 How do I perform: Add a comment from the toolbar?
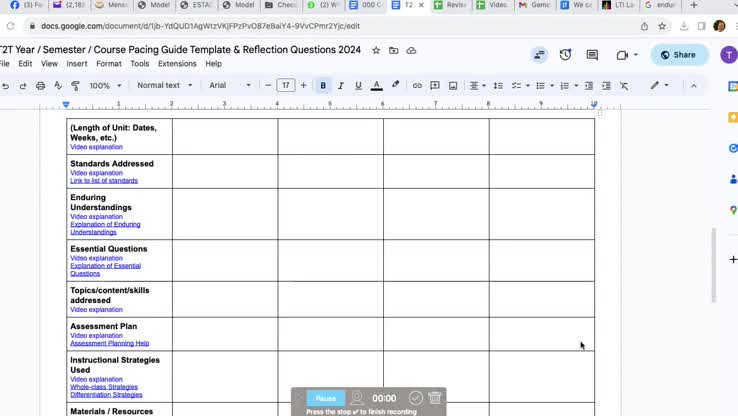coord(435,86)
